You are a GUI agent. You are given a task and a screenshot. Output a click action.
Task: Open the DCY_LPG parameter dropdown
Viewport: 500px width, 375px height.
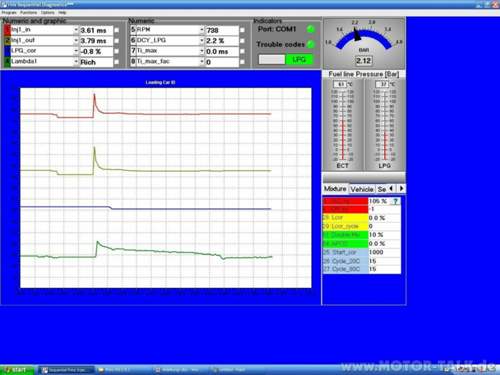coord(202,40)
